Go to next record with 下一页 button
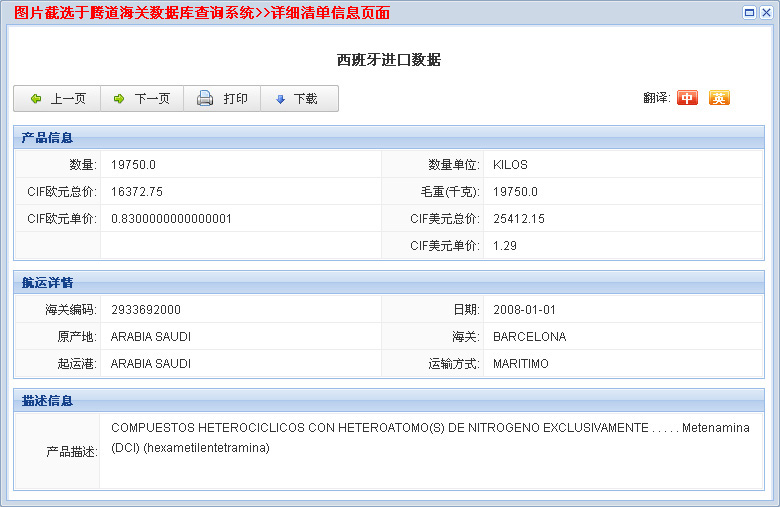 click(x=141, y=99)
